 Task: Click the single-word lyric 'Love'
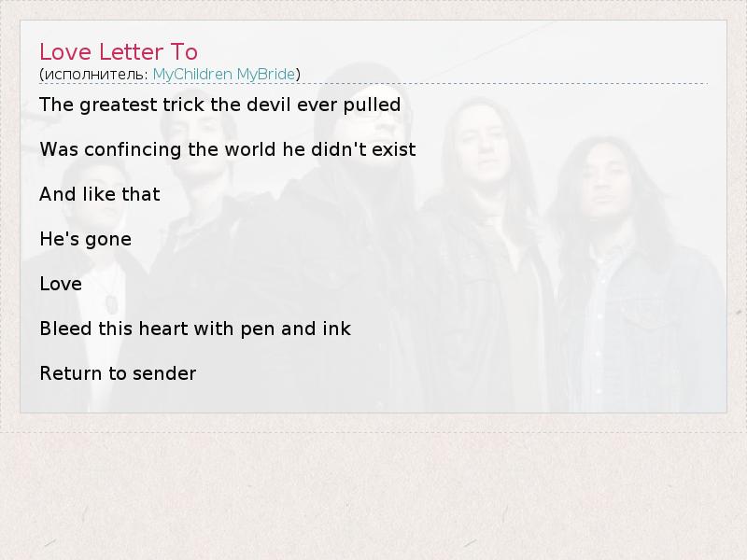click(x=61, y=284)
